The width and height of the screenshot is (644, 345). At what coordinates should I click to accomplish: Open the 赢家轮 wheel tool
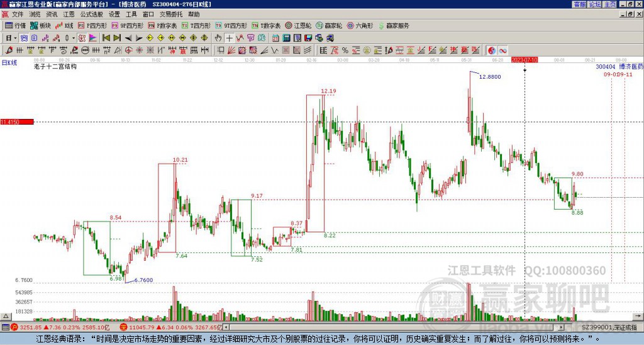329,25
